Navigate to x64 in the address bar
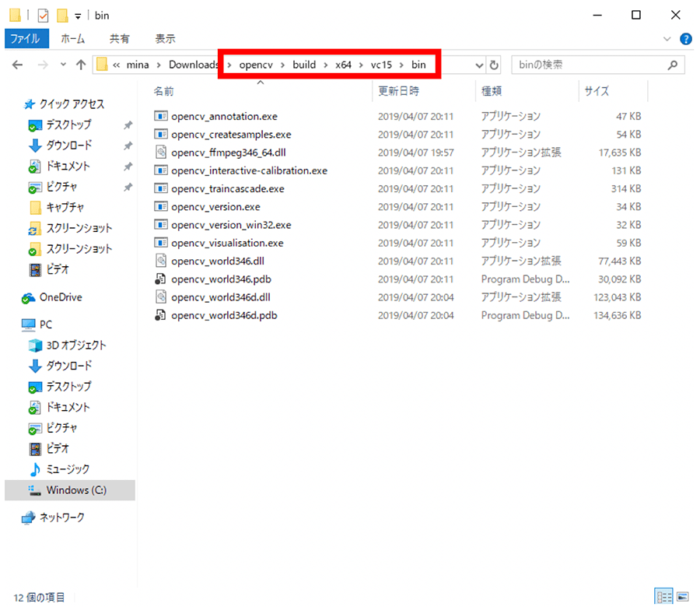Viewport: 700px width, 607px height. 343,65
